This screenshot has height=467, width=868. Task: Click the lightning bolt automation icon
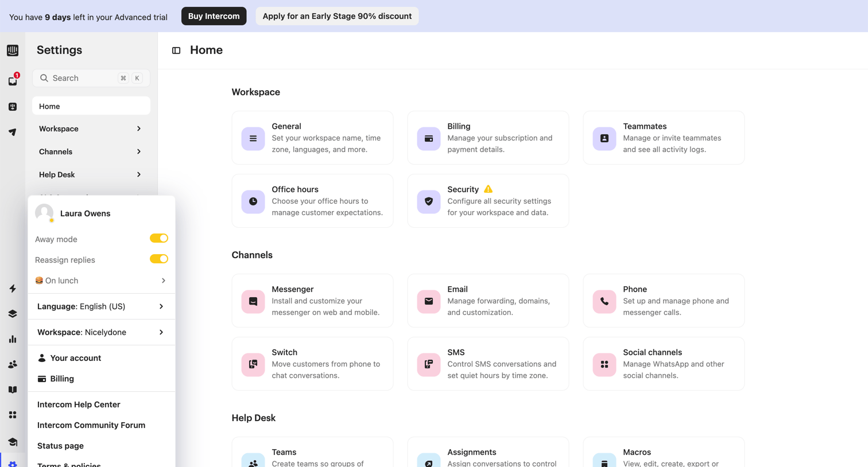coord(13,289)
